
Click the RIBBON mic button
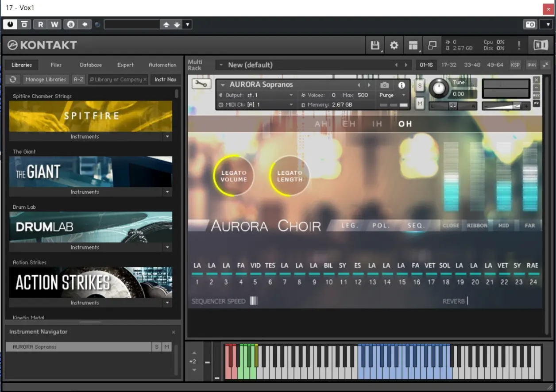pyautogui.click(x=477, y=226)
